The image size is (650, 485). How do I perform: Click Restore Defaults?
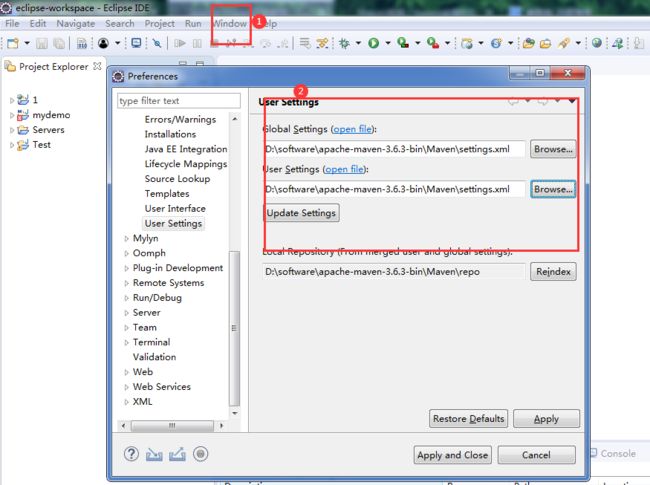click(x=468, y=419)
